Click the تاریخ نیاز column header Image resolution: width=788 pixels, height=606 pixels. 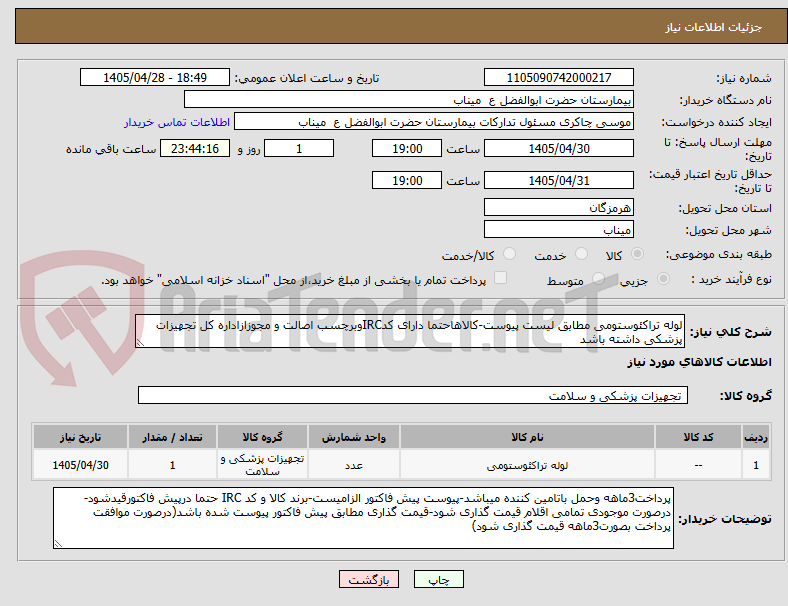(80, 437)
